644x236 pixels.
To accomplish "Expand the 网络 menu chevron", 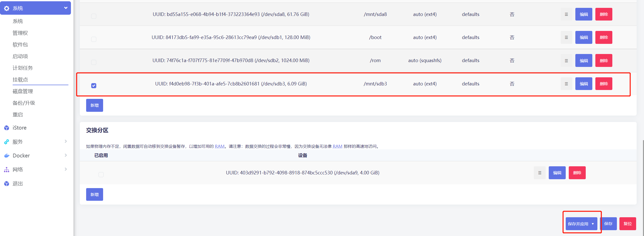I will point(66,169).
